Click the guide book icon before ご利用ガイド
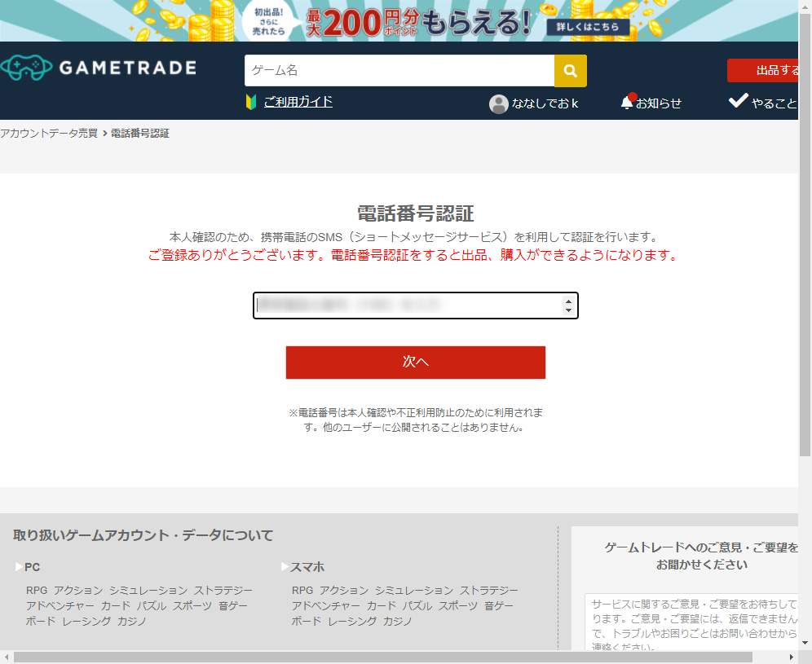The image size is (812, 664). tap(249, 102)
